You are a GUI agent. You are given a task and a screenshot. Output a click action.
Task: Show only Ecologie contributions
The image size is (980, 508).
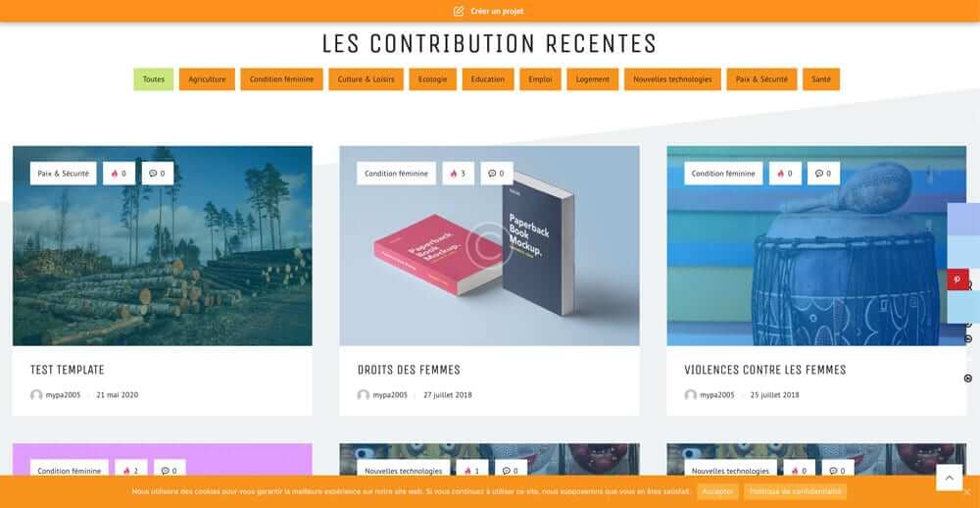pyautogui.click(x=432, y=79)
